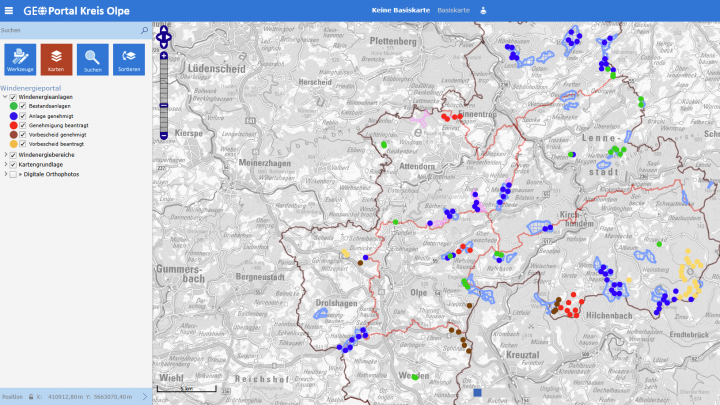Viewport: 720px width, 405px height.
Task: Open the Werkzeuge tools panel
Action: (x=20, y=60)
